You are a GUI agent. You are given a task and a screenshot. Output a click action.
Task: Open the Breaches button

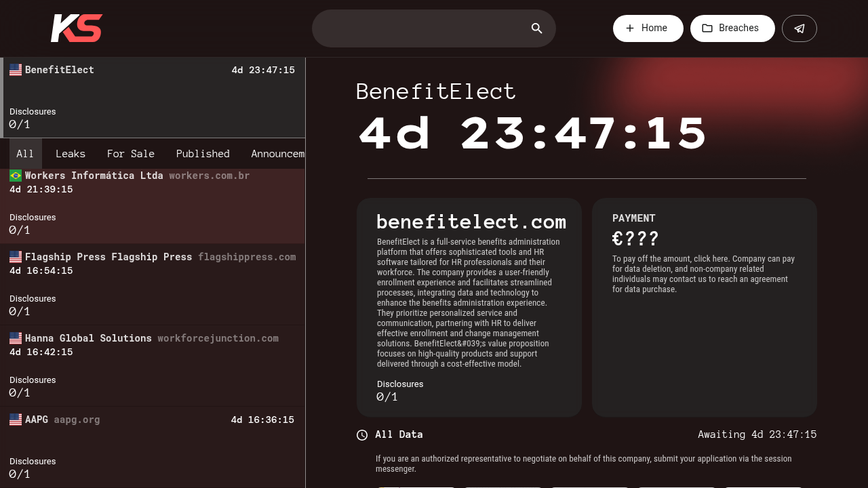pyautogui.click(x=732, y=28)
